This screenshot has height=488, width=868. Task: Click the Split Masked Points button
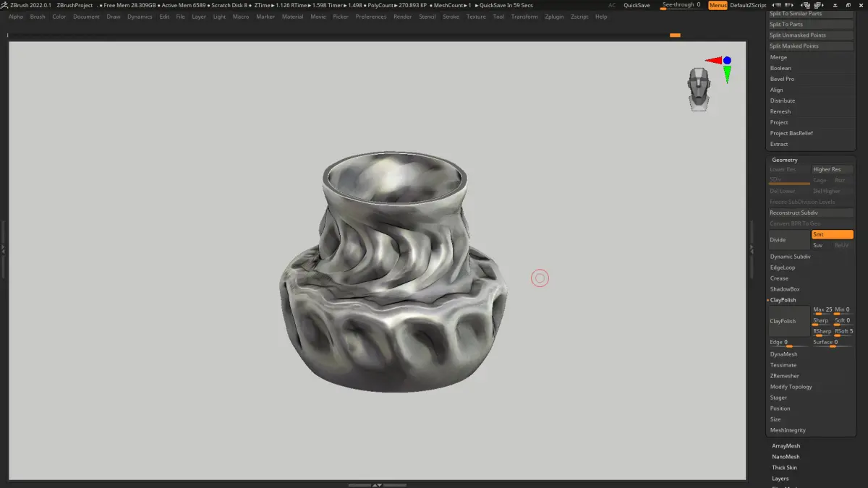point(811,46)
